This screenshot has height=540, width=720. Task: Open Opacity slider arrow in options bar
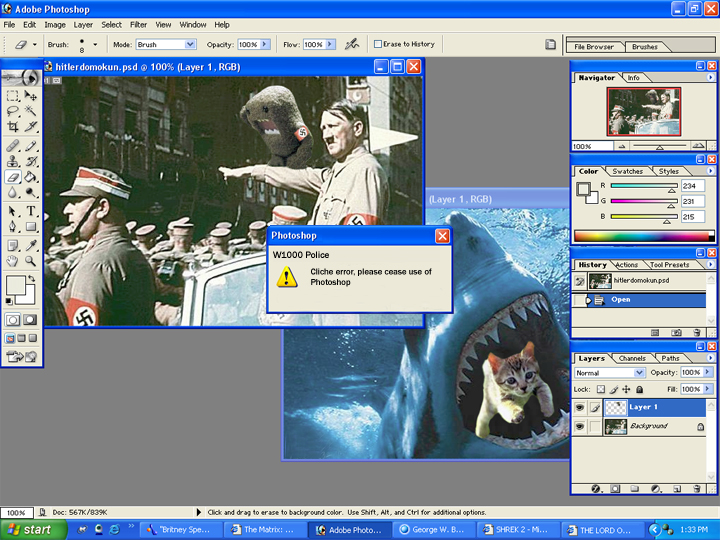tap(265, 45)
